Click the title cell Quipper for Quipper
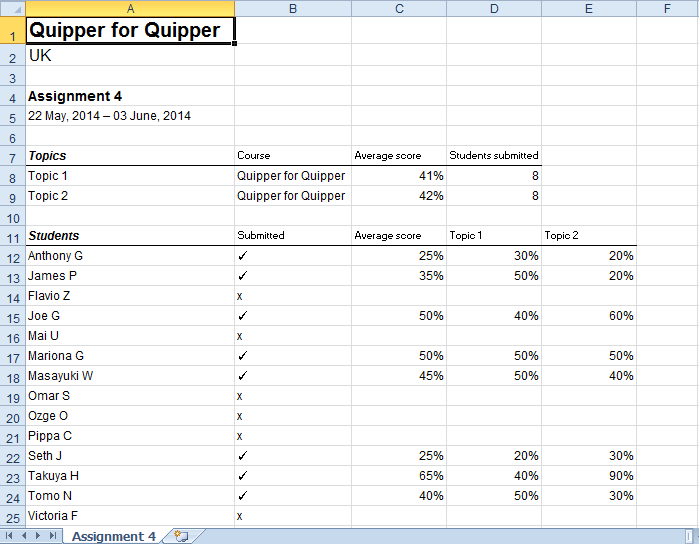Screen dimensions: 699x544 [130, 30]
